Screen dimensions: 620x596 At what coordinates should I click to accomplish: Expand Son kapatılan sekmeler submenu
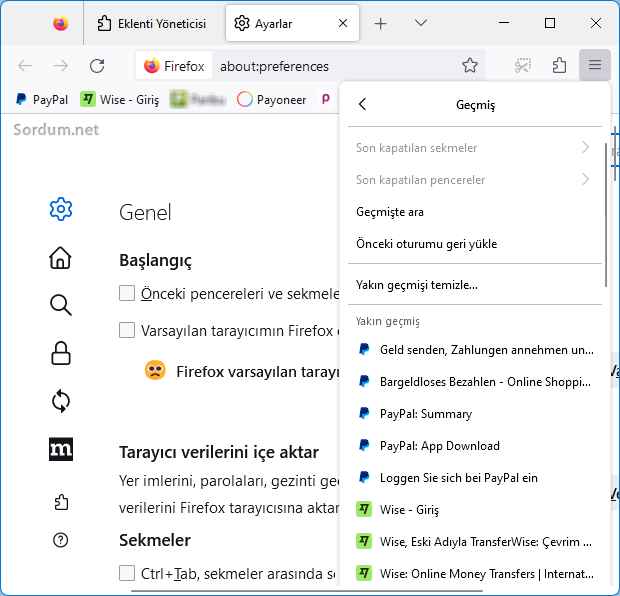pyautogui.click(x=474, y=148)
